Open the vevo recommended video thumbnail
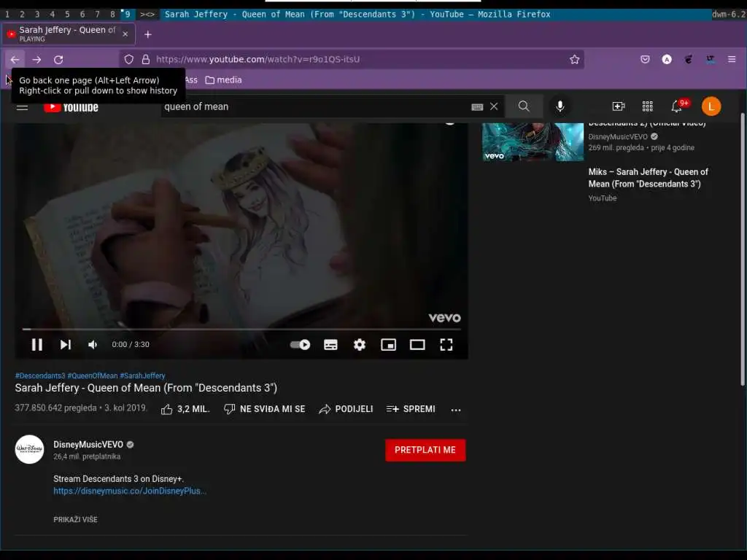 pos(533,142)
